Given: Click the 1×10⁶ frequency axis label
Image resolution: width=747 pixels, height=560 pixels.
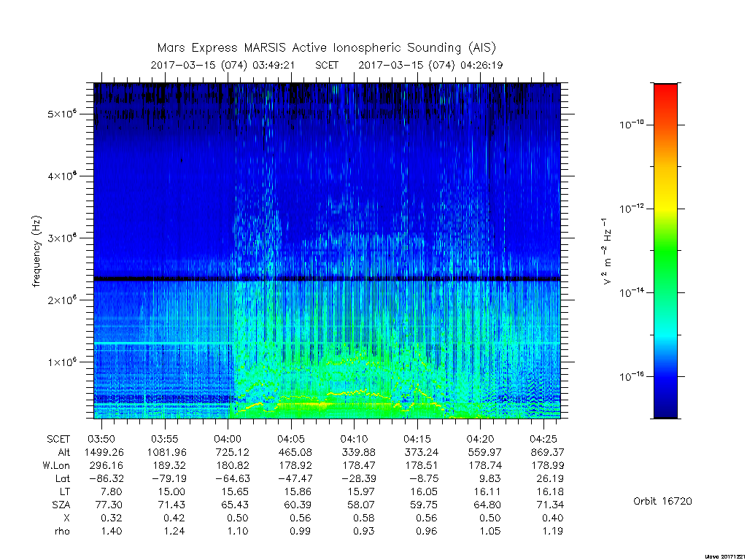Looking at the screenshot, I should point(62,362).
